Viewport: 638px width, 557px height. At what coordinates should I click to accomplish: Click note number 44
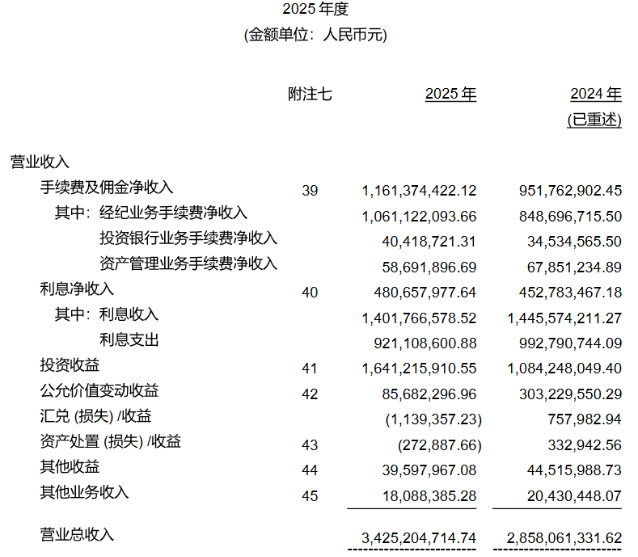click(x=310, y=470)
